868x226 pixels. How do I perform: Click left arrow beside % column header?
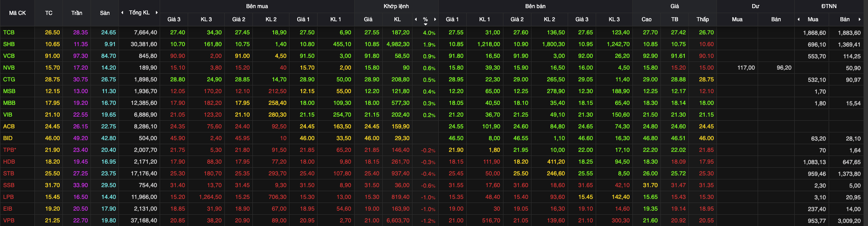(416, 19)
